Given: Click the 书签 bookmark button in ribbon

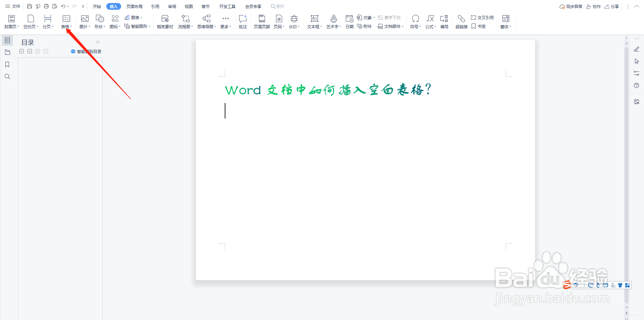Looking at the screenshot, I should tap(479, 26).
